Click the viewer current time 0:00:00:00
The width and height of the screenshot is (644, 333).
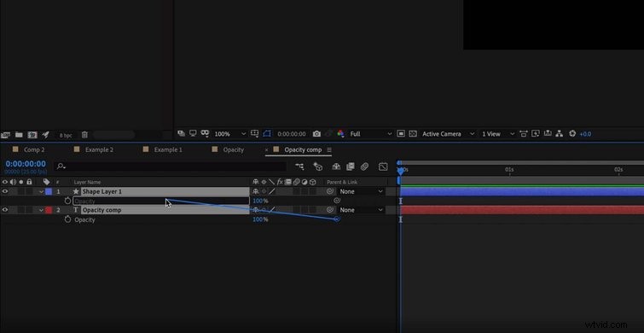tap(291, 134)
